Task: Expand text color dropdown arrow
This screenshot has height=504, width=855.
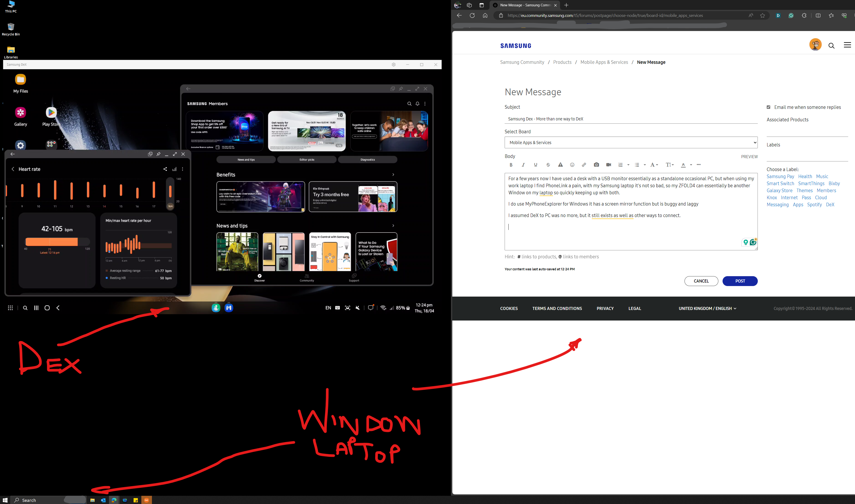Action: tap(691, 165)
